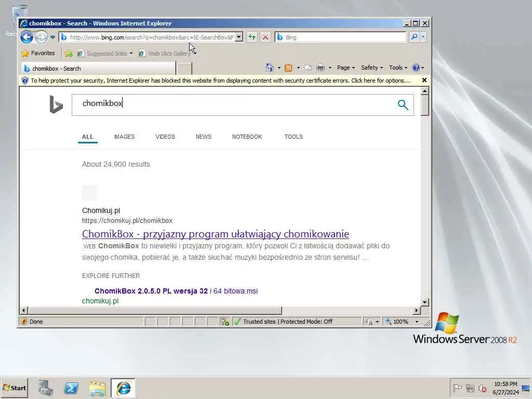This screenshot has width=532, height=399.
Task: Click the magnifier search icon in Bing page
Action: pos(403,105)
